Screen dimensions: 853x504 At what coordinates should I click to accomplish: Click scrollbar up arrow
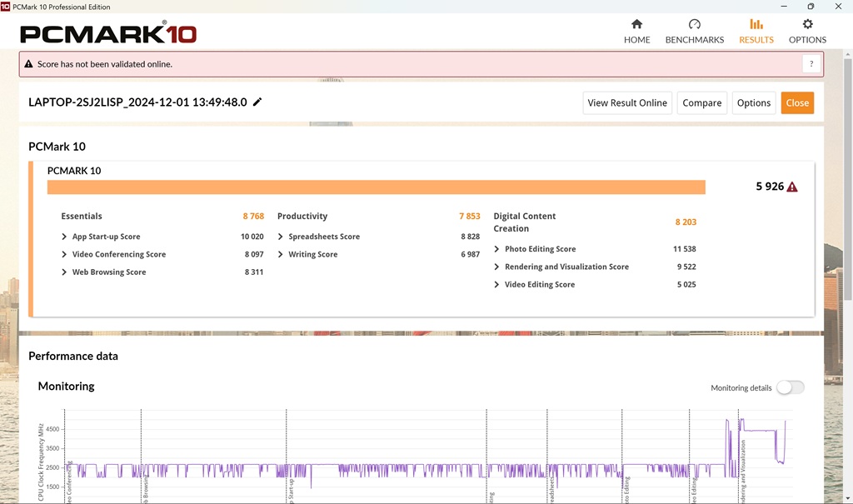coord(847,54)
